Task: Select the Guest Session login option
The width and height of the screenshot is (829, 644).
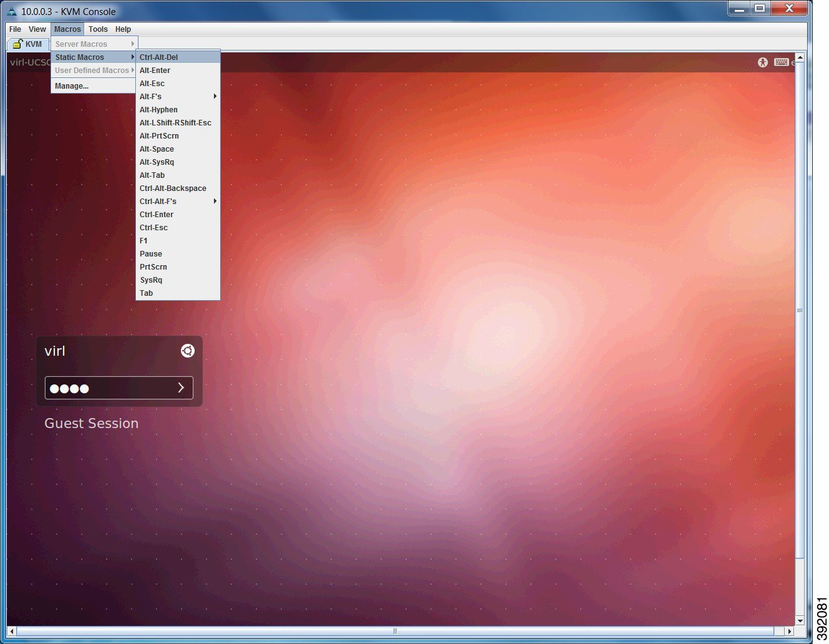Action: [x=91, y=423]
